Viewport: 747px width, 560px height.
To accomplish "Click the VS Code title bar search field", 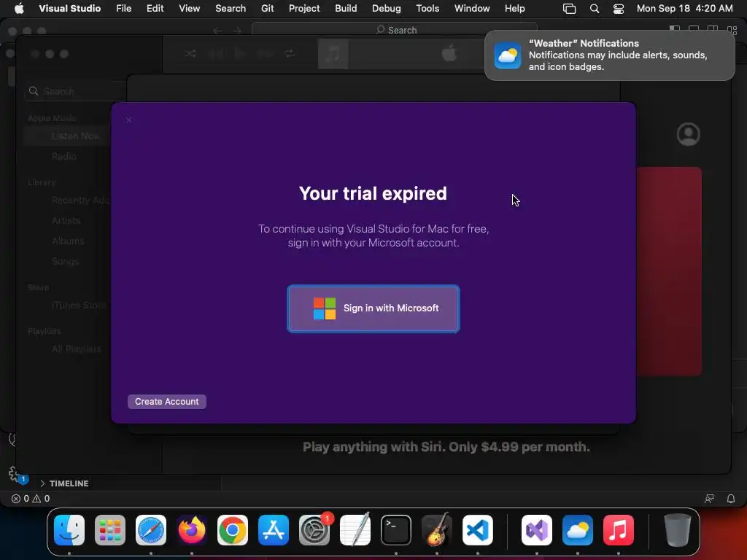I will pos(395,30).
